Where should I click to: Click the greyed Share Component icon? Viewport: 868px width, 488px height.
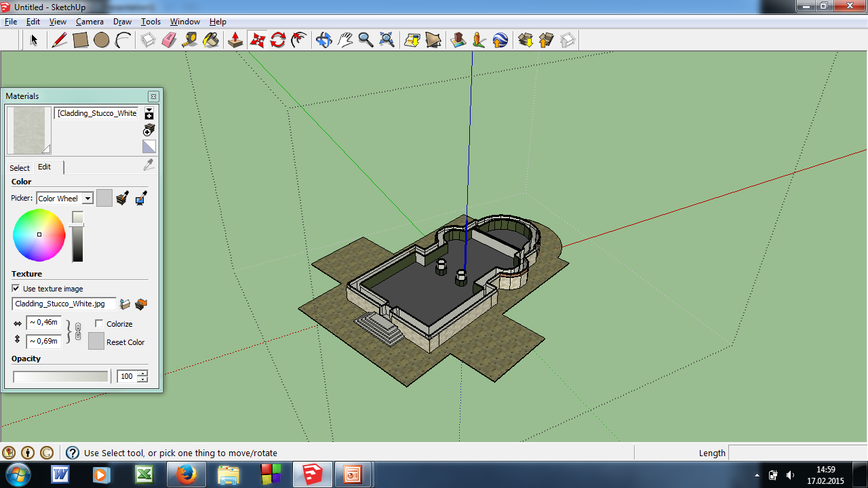[568, 41]
